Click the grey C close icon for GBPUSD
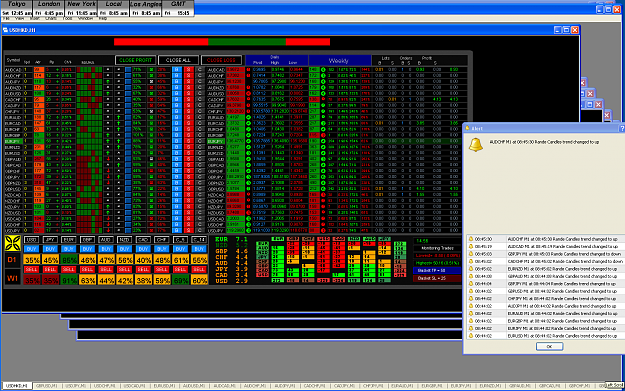 click(200, 189)
